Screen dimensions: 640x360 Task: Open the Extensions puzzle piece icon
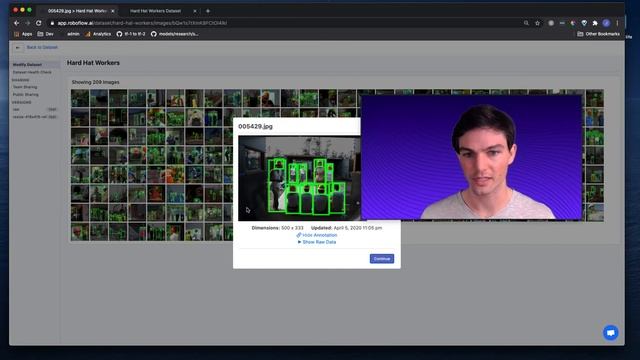[x=595, y=23]
